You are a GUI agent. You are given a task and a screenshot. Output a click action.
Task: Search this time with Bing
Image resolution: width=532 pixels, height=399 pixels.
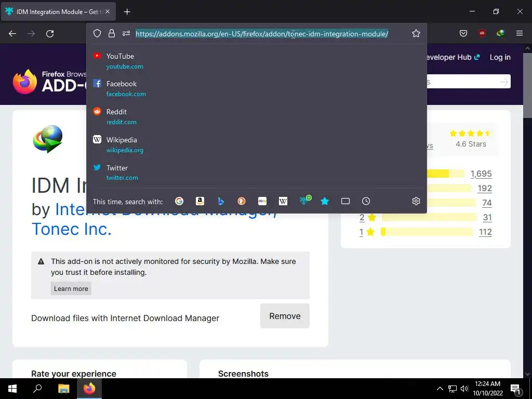221,201
